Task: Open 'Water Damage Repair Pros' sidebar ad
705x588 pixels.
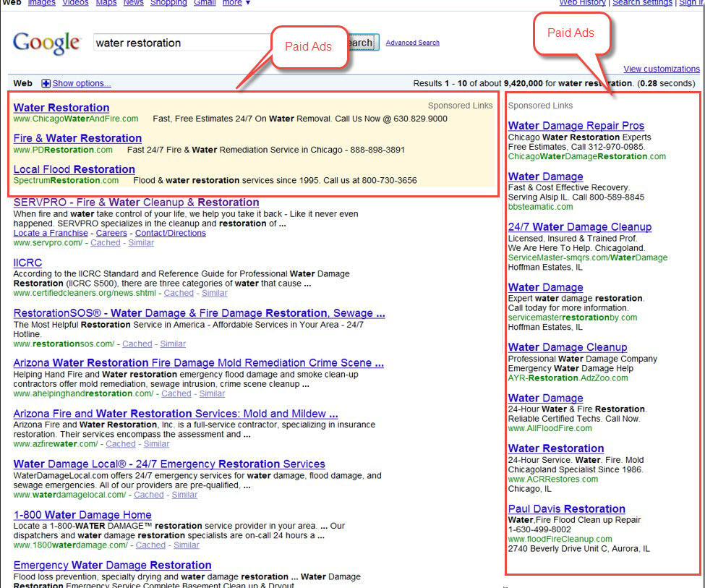Action: pyautogui.click(x=576, y=126)
